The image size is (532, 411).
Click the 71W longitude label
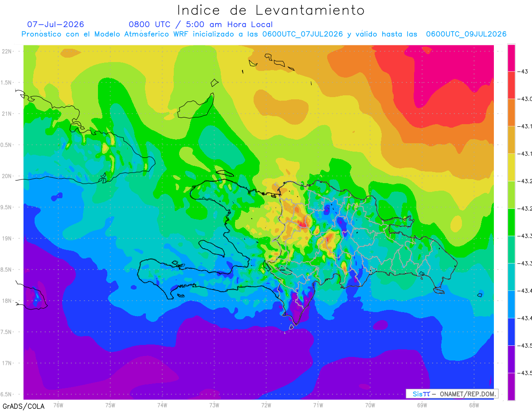pos(318,405)
